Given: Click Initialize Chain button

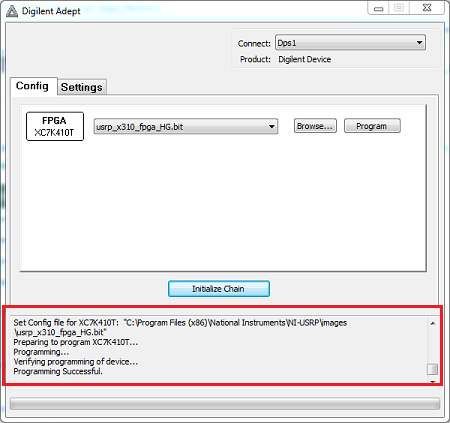Looking at the screenshot, I should click(219, 289).
